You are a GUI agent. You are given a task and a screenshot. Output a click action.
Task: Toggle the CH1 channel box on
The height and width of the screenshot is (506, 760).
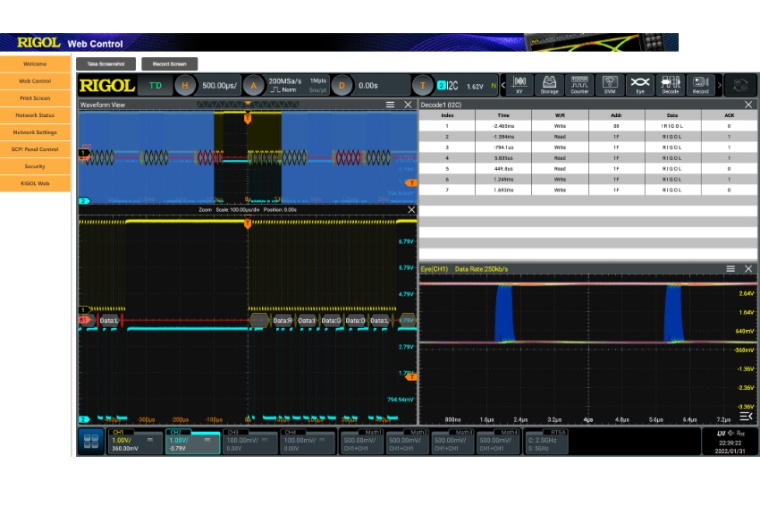134,442
